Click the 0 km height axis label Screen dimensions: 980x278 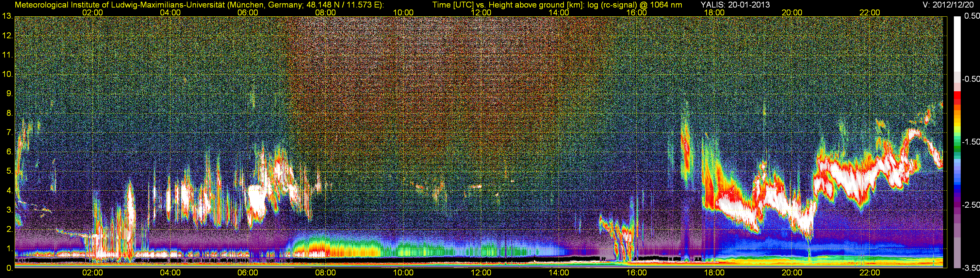click(9, 268)
